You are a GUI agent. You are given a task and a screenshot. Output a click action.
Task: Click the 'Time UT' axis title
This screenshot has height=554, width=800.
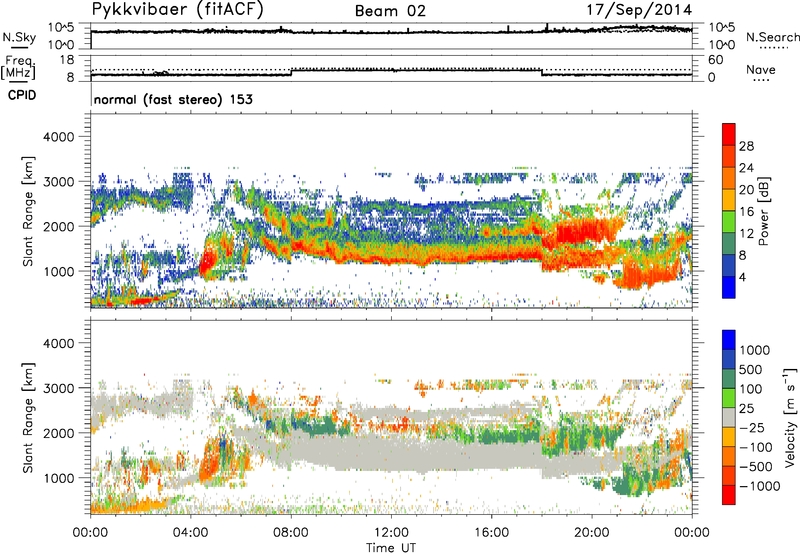click(x=391, y=547)
